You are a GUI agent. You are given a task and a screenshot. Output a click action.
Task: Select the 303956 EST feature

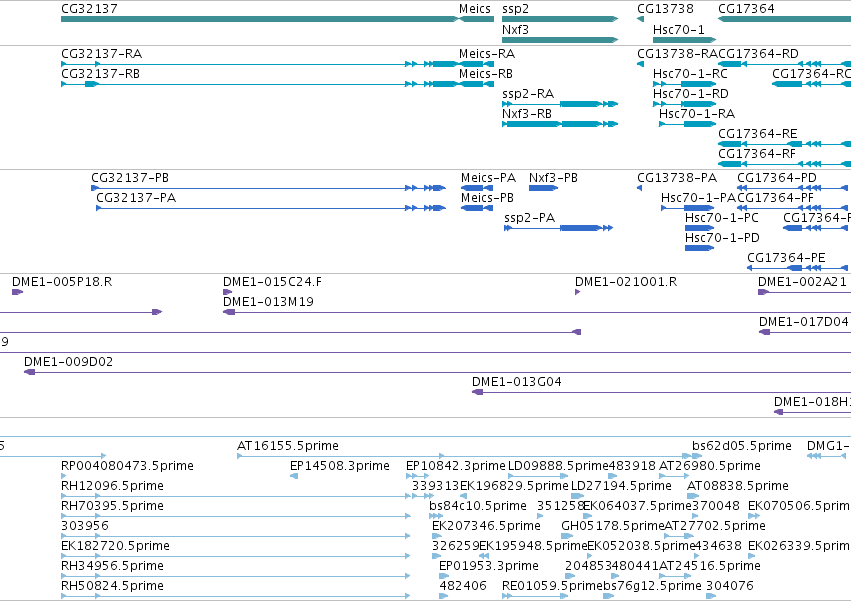coord(236,536)
